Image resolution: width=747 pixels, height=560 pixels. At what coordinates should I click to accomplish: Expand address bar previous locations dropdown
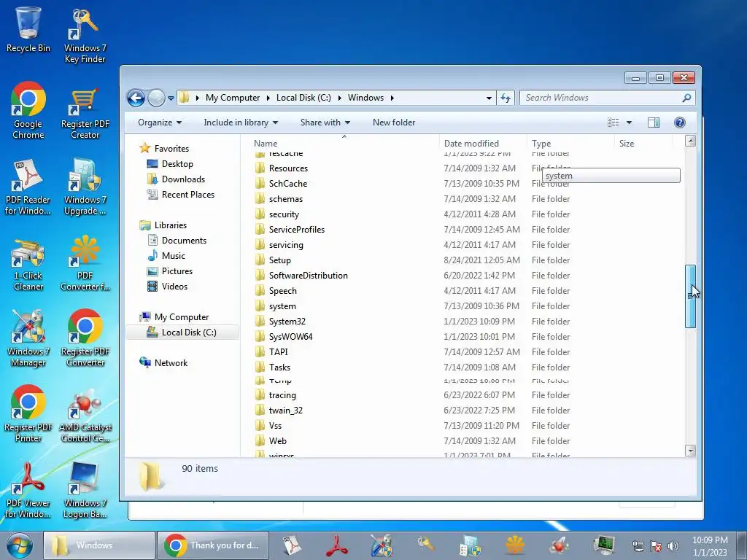point(489,98)
